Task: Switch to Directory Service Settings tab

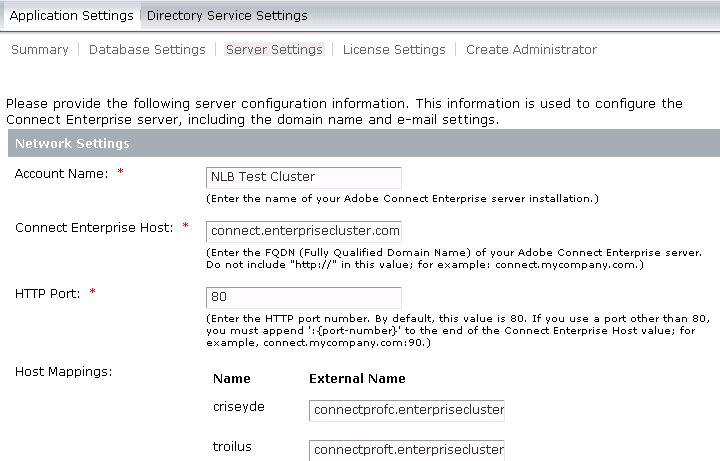Action: [x=227, y=16]
